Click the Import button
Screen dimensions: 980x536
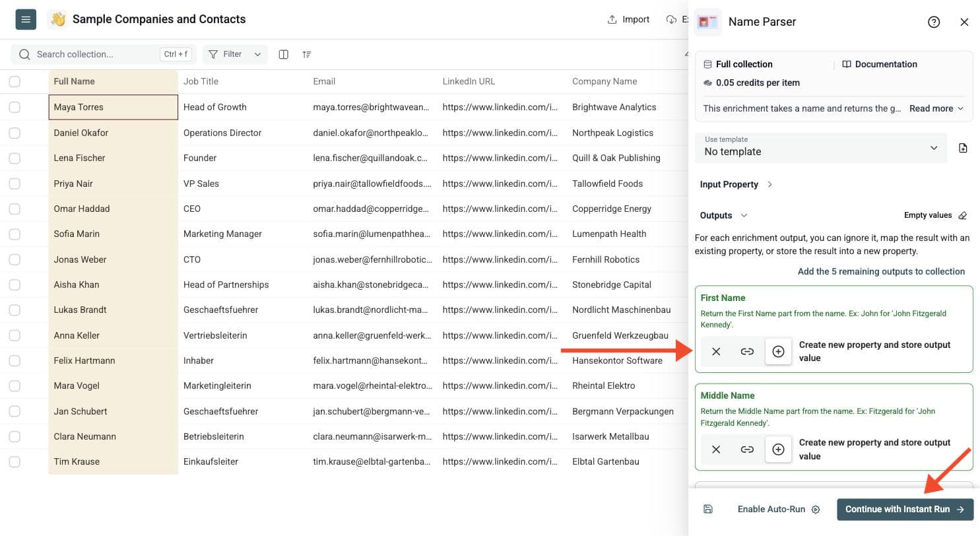628,19
